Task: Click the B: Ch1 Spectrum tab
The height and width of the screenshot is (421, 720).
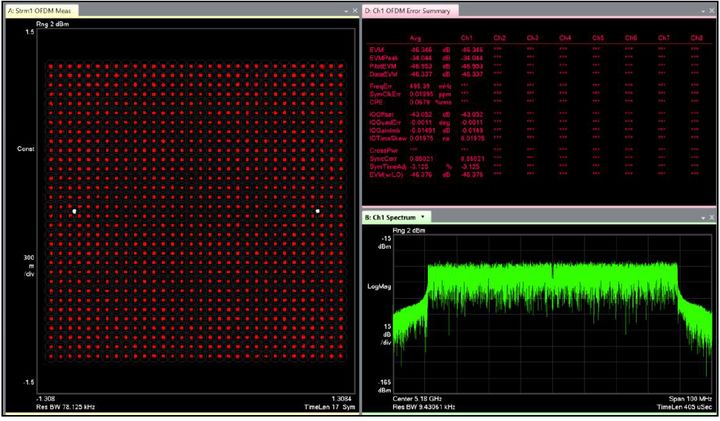Action: point(390,216)
